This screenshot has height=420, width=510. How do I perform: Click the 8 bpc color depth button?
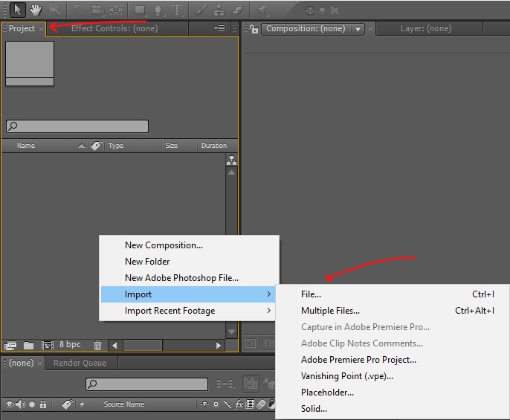(70, 344)
